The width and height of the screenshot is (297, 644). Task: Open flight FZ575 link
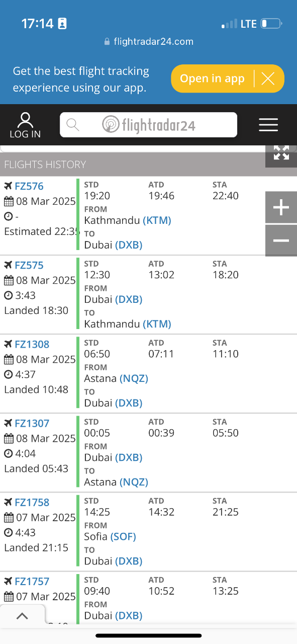tap(29, 265)
